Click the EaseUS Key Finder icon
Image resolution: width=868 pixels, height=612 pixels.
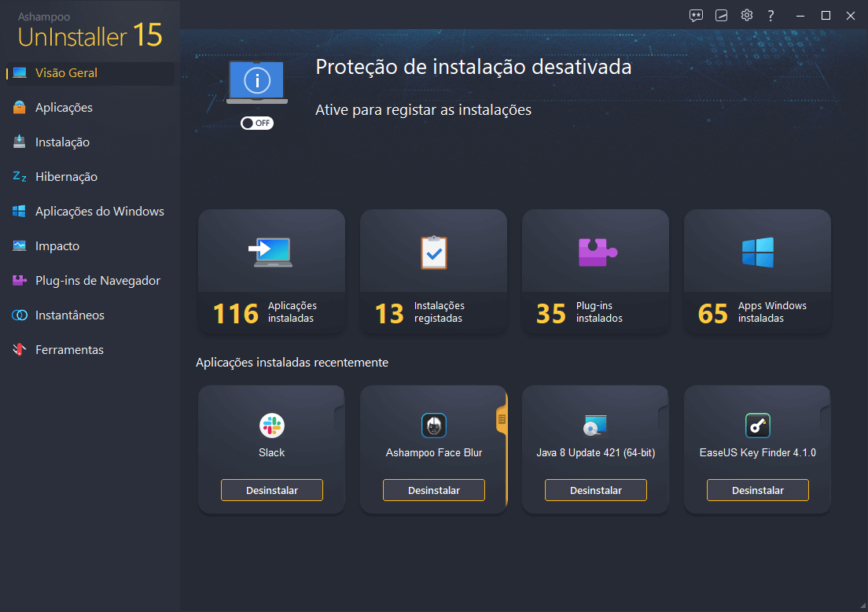[x=758, y=426]
